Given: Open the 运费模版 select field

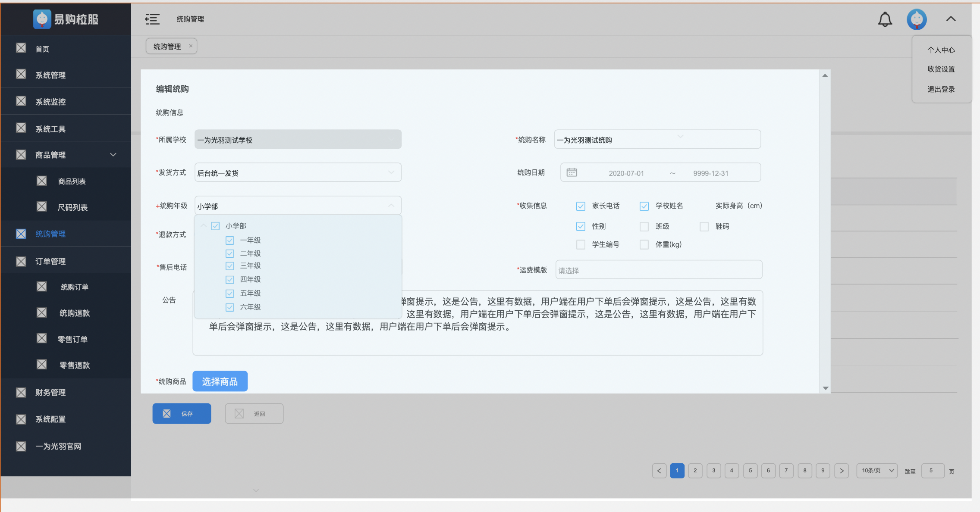Looking at the screenshot, I should pos(659,270).
